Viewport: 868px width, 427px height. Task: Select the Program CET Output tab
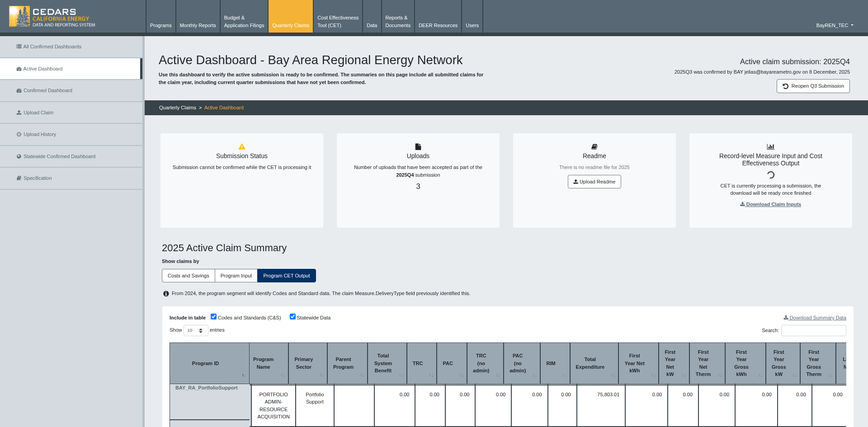point(287,276)
